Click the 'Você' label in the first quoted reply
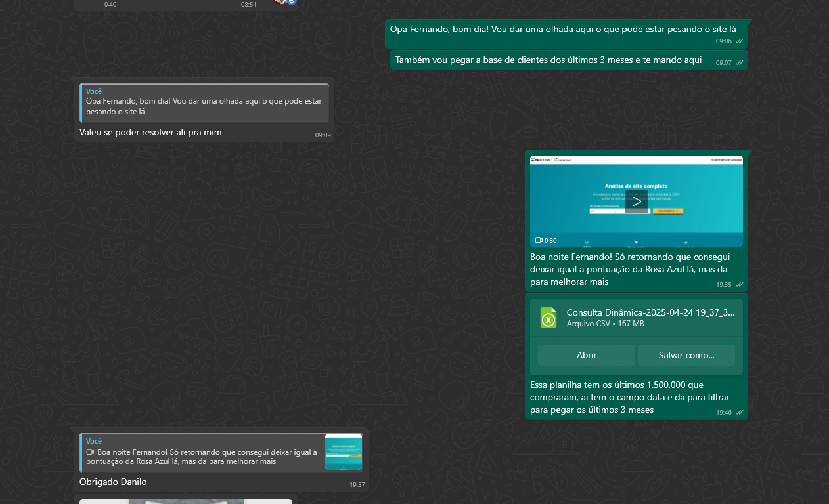This screenshot has width=829, height=504. point(94,91)
